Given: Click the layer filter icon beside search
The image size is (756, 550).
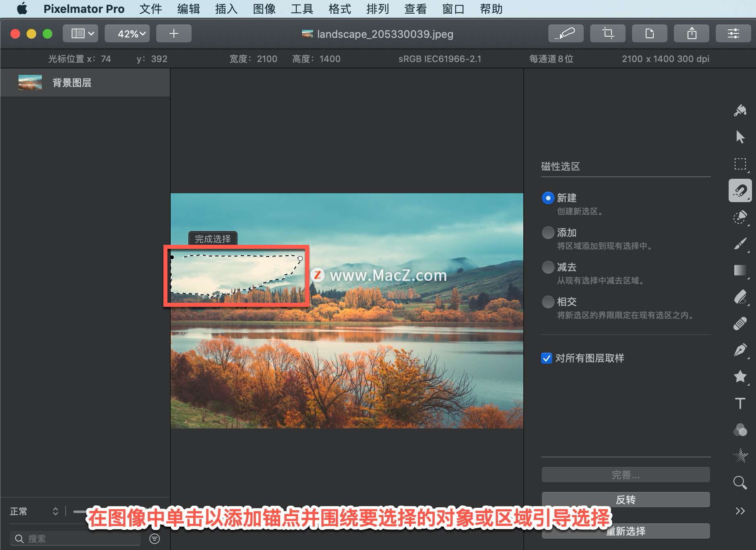Looking at the screenshot, I should (155, 539).
